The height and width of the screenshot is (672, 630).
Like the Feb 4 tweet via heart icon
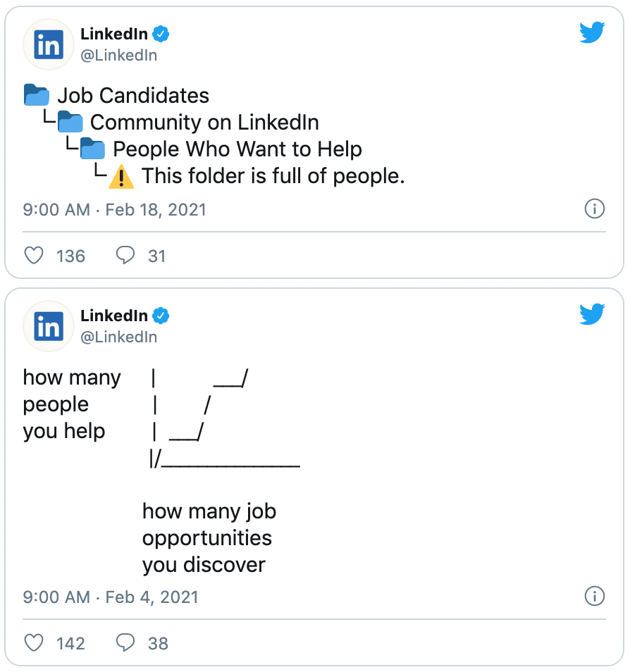click(x=33, y=643)
